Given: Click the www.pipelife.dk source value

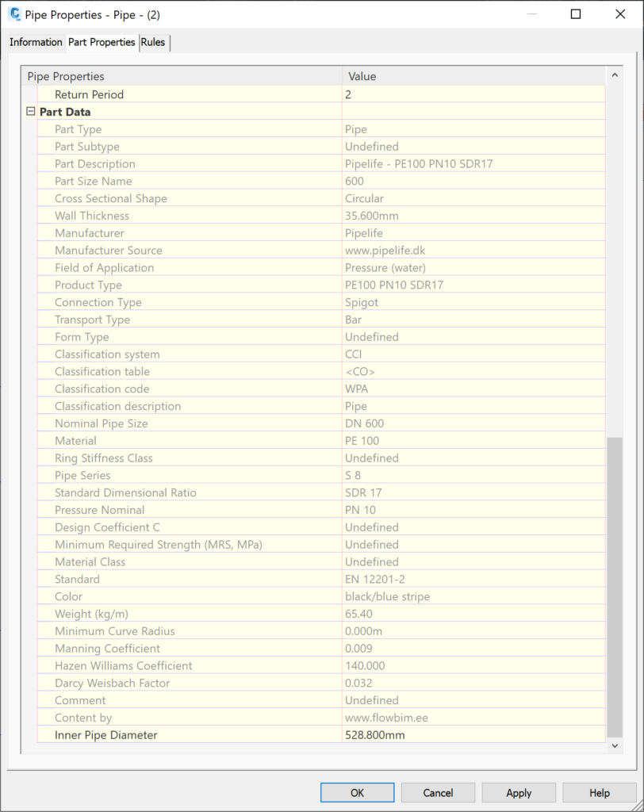Looking at the screenshot, I should [x=385, y=250].
